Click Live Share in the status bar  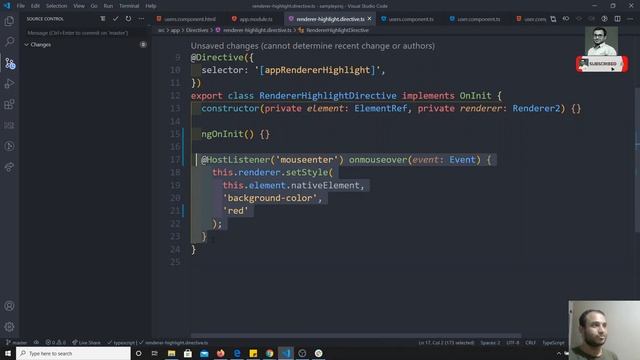(86, 342)
